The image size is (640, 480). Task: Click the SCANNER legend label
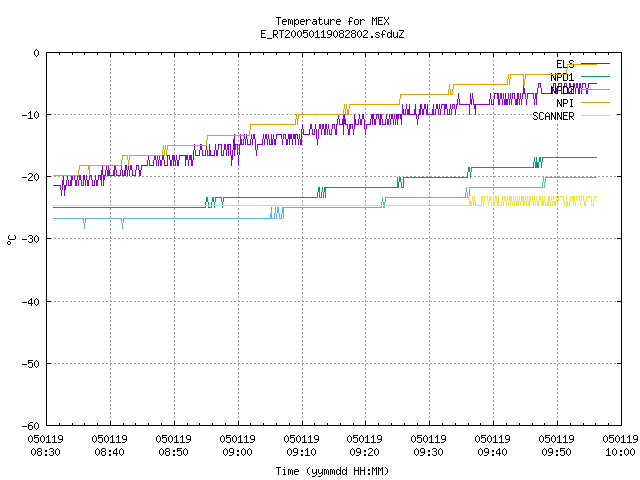553,116
